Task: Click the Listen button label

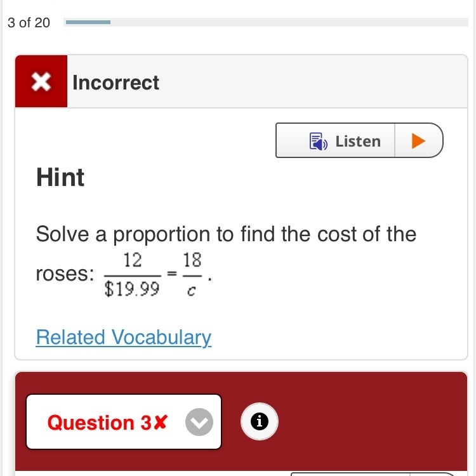Action: tap(358, 141)
